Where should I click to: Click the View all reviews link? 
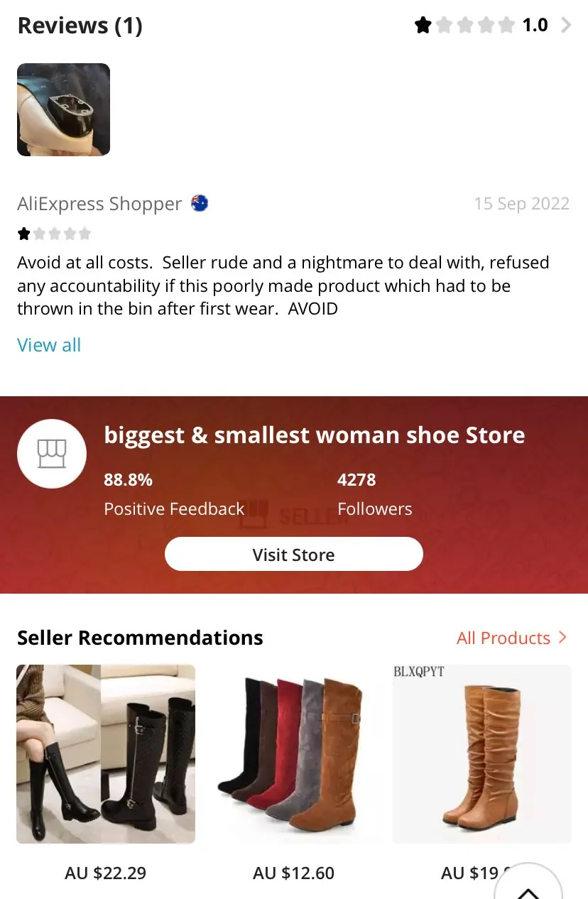(49, 345)
